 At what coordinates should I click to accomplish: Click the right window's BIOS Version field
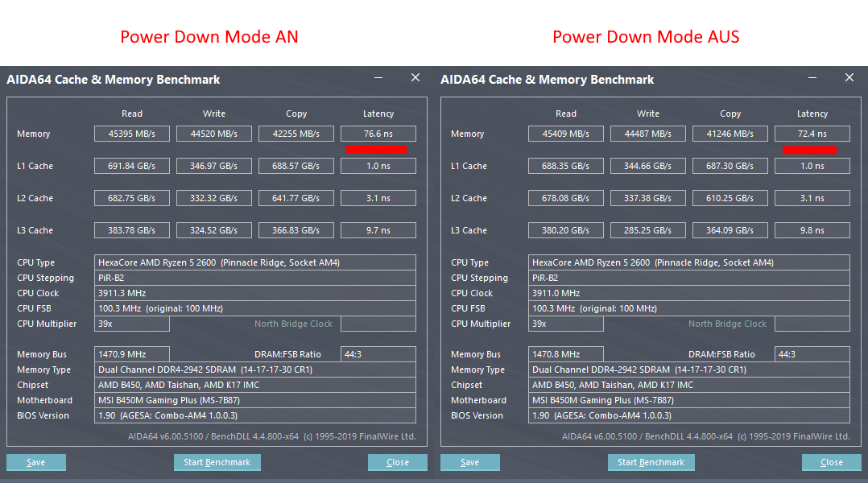coord(689,415)
